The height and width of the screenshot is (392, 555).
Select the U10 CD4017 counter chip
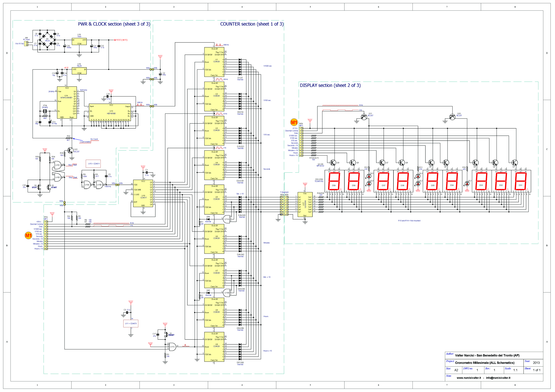click(x=143, y=194)
